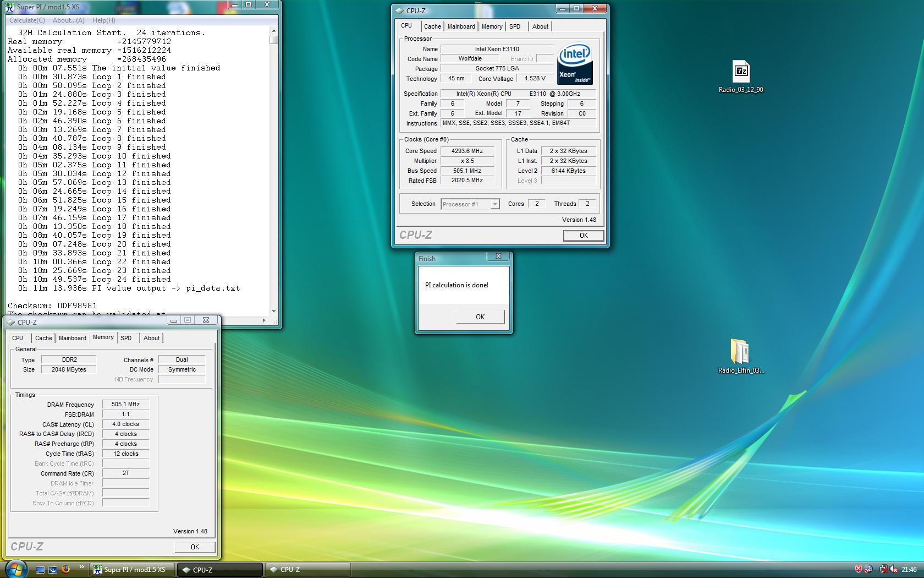Click the CPU-Z Memory window title icon
This screenshot has height=578, width=924.
coord(10,322)
